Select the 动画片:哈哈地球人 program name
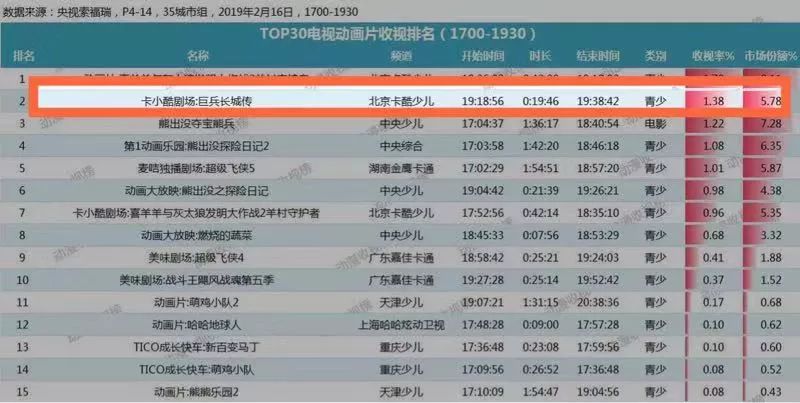 (x=199, y=324)
